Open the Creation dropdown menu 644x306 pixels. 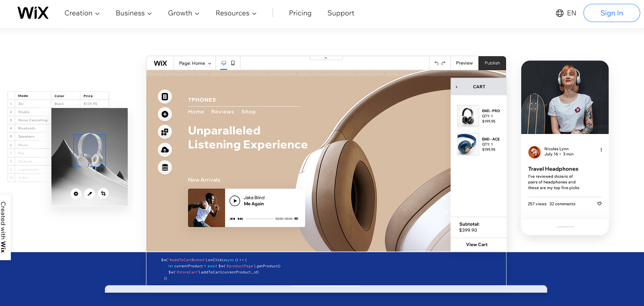coord(82,13)
